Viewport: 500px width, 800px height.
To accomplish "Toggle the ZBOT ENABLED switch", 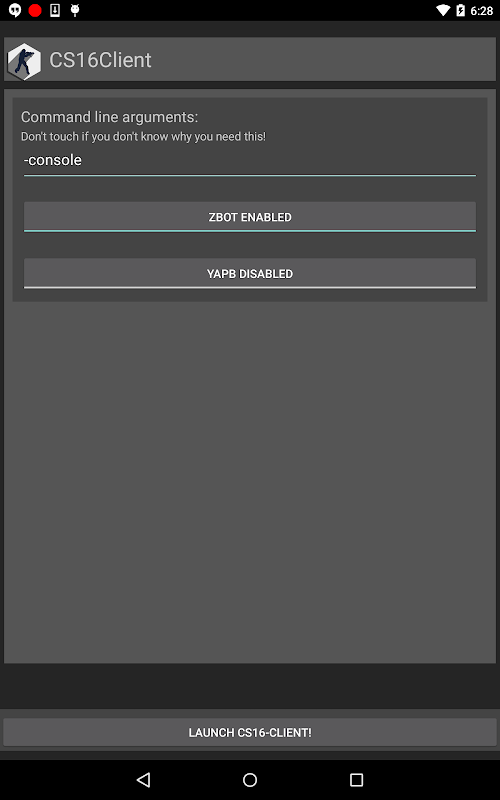I will coord(250,217).
